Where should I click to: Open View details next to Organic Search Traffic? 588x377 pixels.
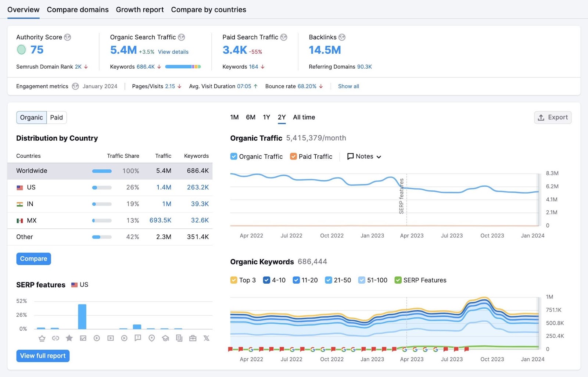173,52
